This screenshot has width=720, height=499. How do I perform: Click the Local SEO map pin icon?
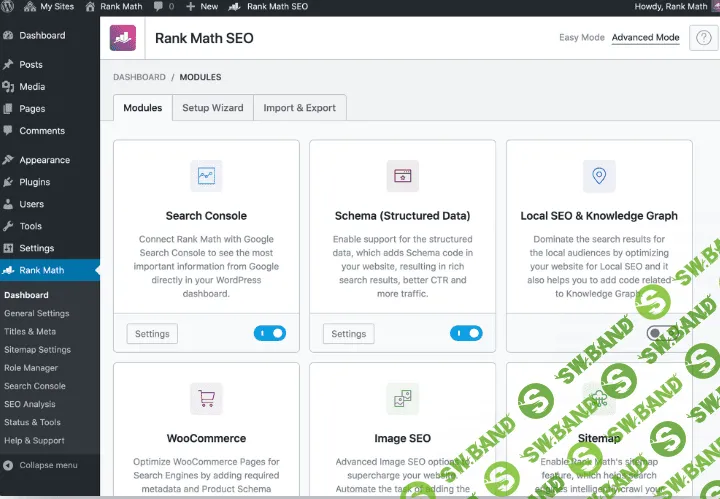[599, 176]
